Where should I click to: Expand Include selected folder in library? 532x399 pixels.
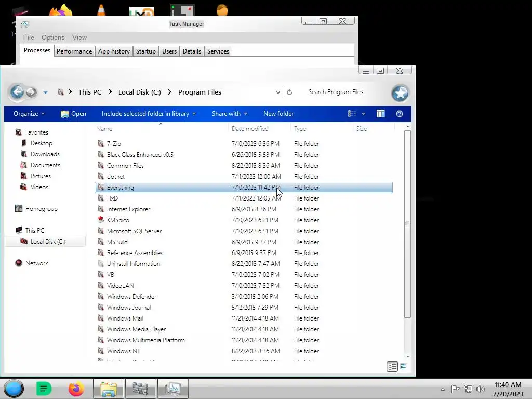tap(149, 114)
